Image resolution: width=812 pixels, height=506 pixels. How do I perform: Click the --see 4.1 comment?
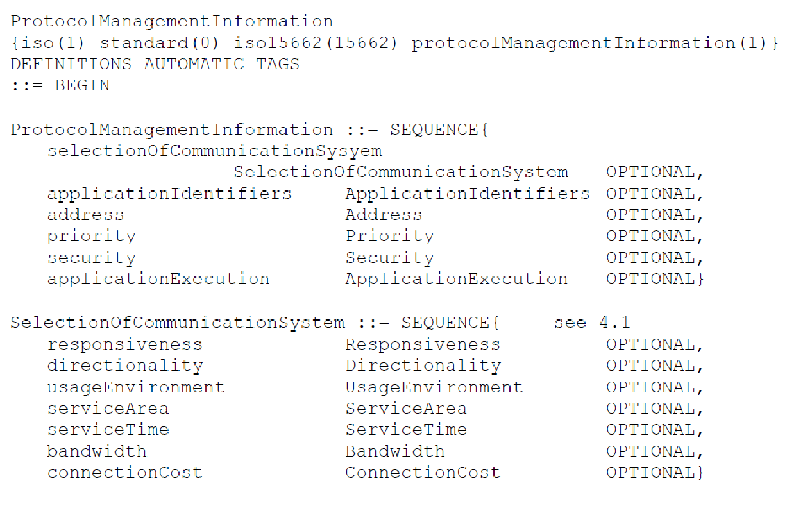pos(581,323)
